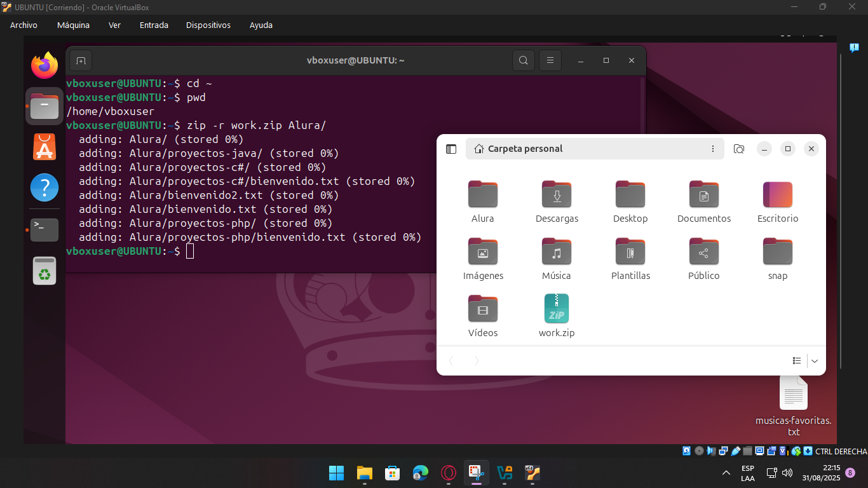The height and width of the screenshot is (488, 868).
Task: Click the zip -r work.zip Alura/ command line
Action: (x=256, y=125)
